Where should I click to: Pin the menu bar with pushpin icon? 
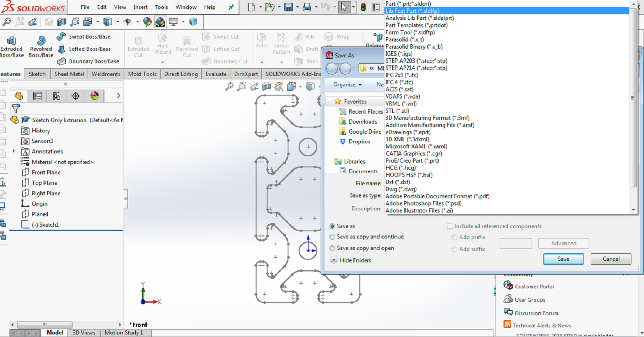tap(231, 7)
